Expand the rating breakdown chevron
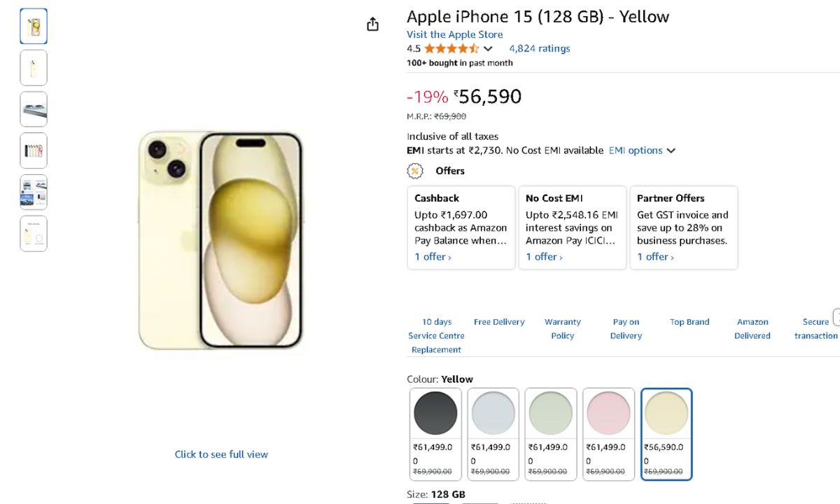 click(488, 49)
